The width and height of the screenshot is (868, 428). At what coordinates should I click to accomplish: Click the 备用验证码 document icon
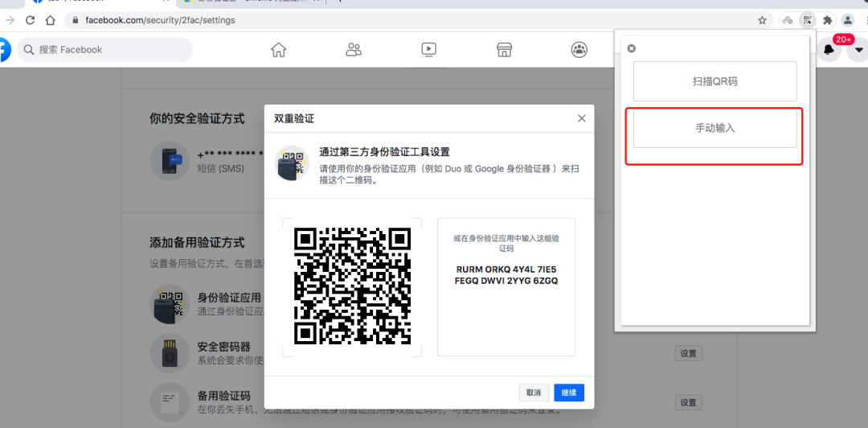168,402
